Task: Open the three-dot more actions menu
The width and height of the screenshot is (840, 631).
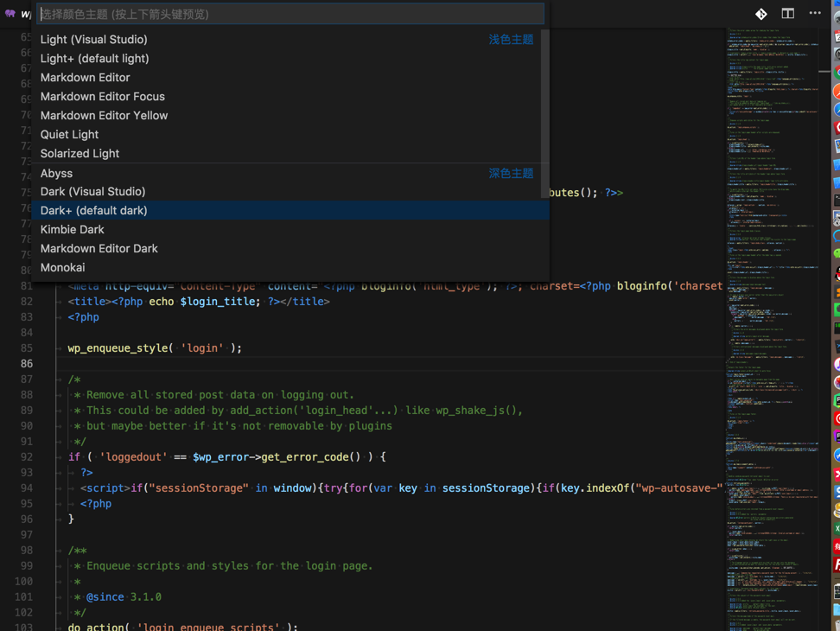Action: coord(815,13)
